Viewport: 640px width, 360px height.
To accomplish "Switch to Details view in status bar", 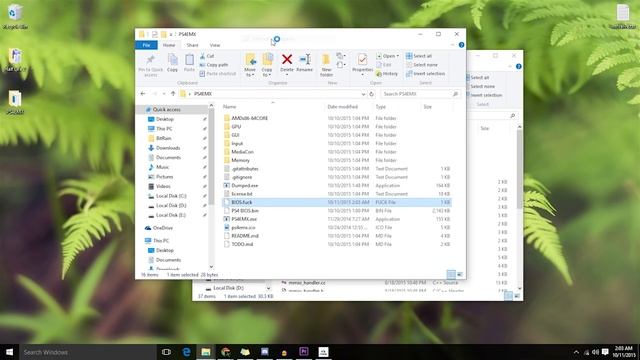I will click(x=451, y=274).
